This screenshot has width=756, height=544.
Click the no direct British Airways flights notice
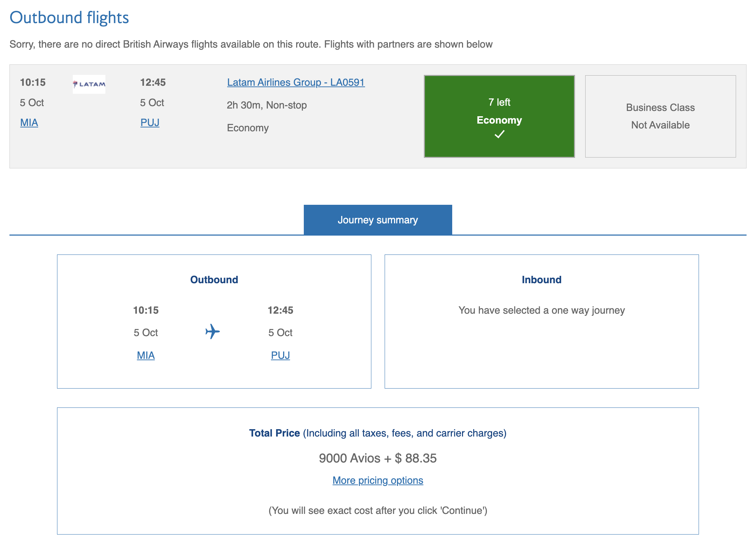click(251, 44)
